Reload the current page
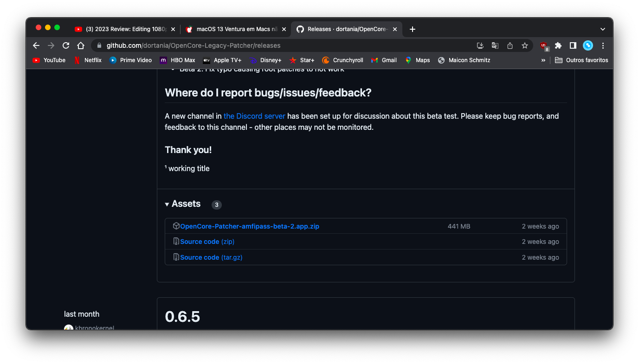The height and width of the screenshot is (364, 639). 66,45
